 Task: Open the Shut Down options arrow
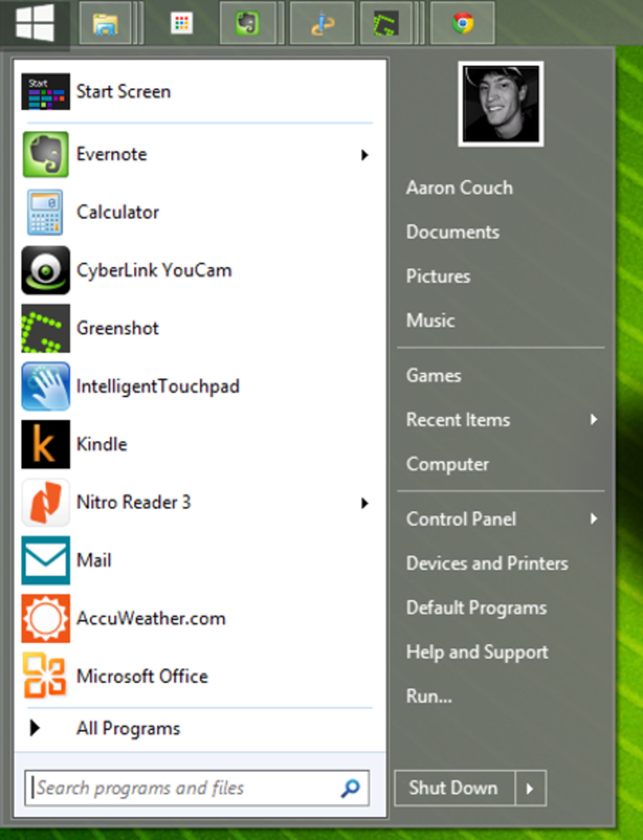point(530,788)
